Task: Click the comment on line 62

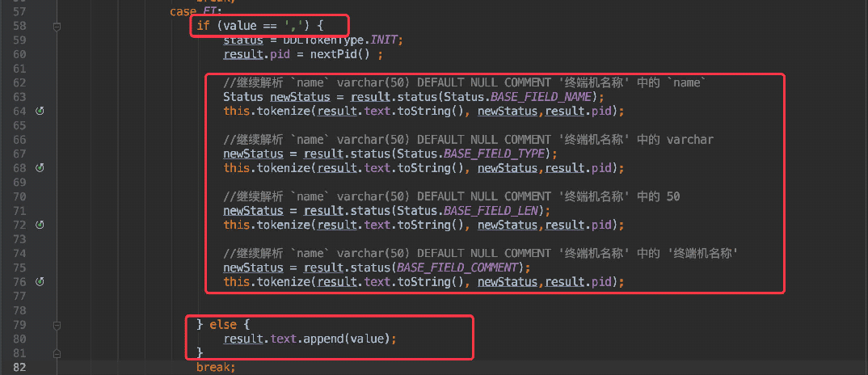Action: click(x=465, y=82)
